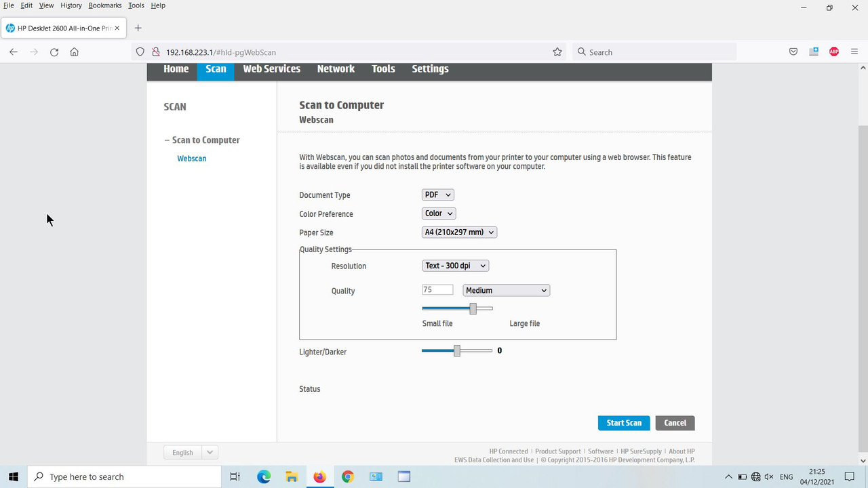Open the Firefox Bookmarks menu
Viewport: 868px width, 488px height.
(x=105, y=5)
